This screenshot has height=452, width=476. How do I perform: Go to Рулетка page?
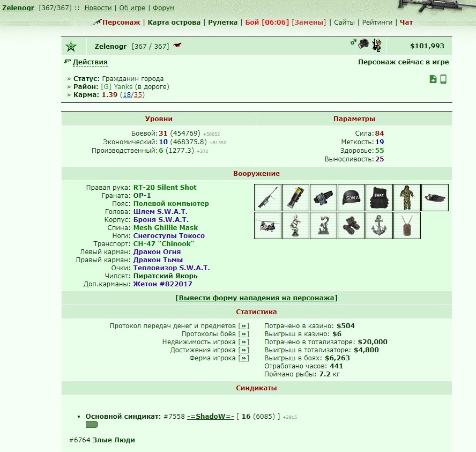[x=222, y=22]
